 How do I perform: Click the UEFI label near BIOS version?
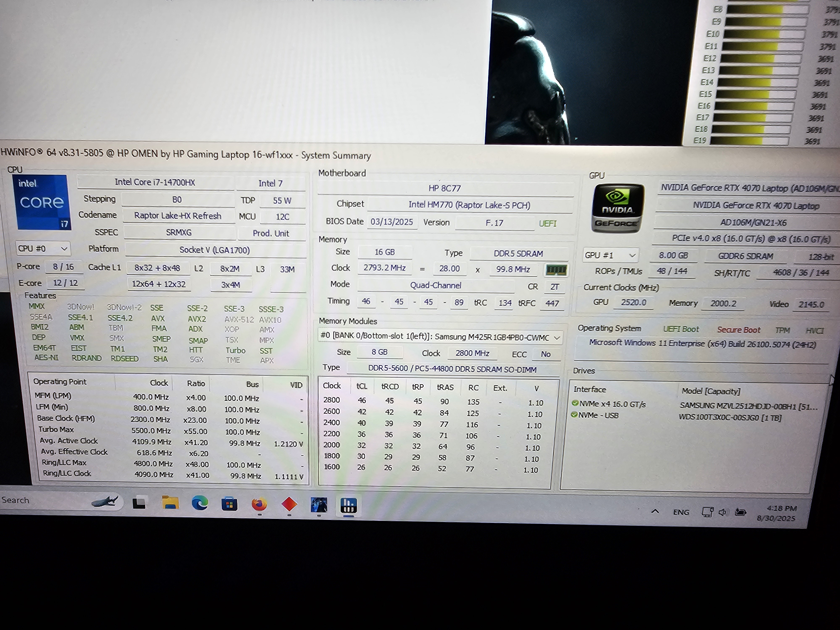548,223
